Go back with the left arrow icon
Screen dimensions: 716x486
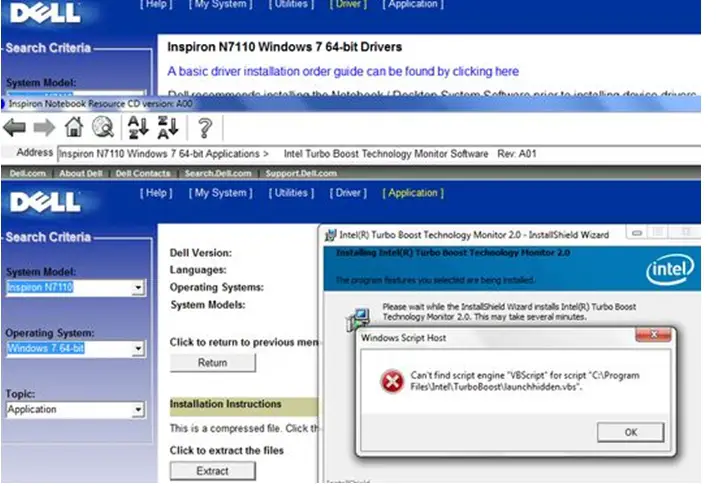point(14,127)
